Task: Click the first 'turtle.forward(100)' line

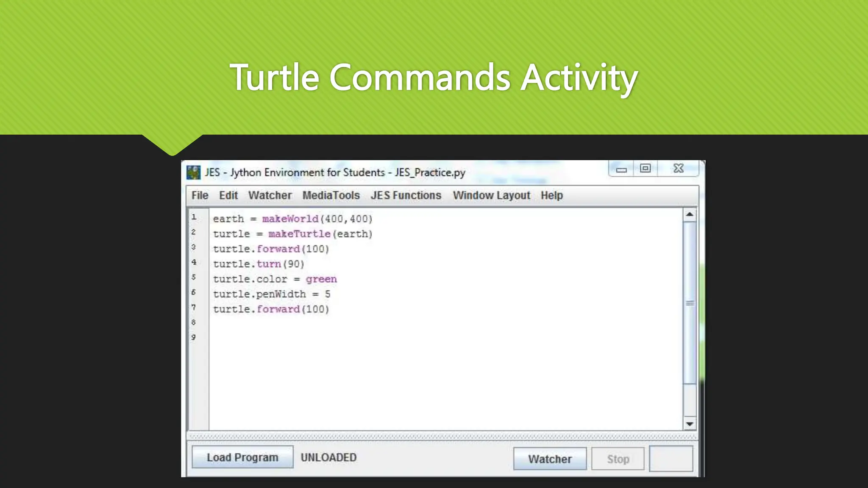Action: [x=271, y=249]
